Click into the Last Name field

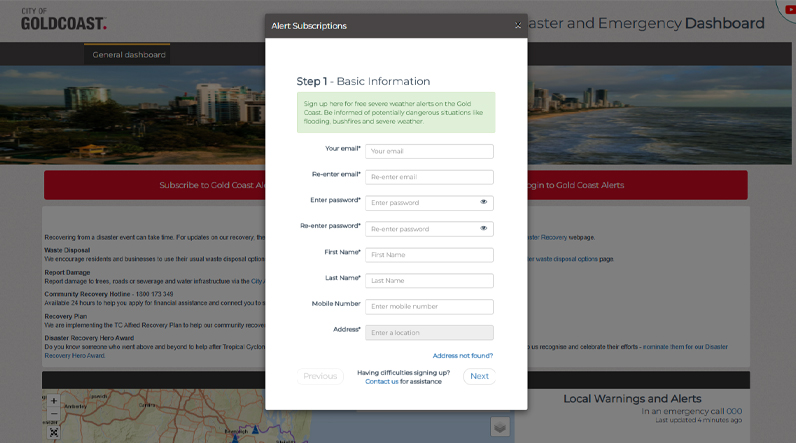pos(429,281)
